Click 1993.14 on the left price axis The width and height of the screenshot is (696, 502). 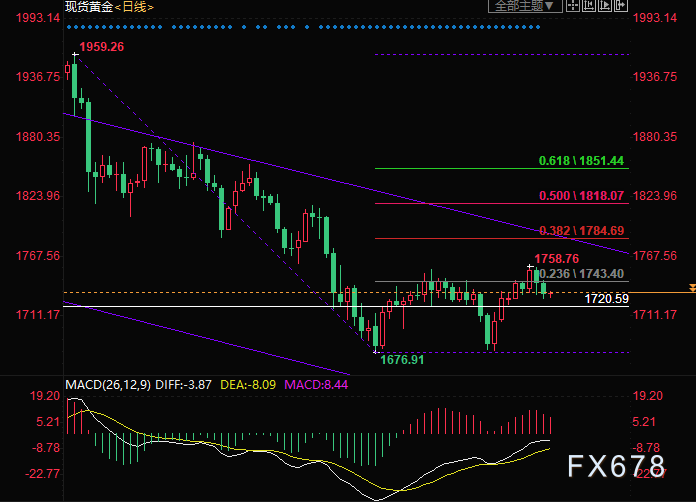tap(38, 18)
